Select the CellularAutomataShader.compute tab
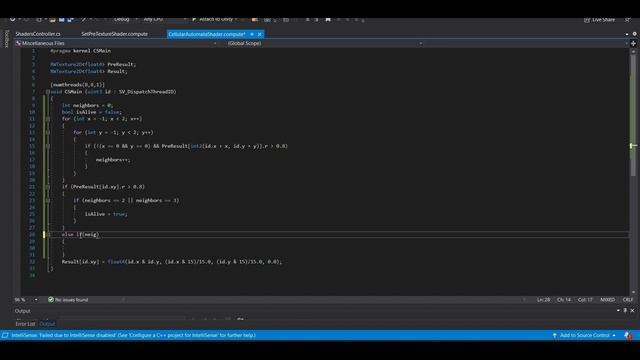This screenshot has width=640, height=360. 207,34
